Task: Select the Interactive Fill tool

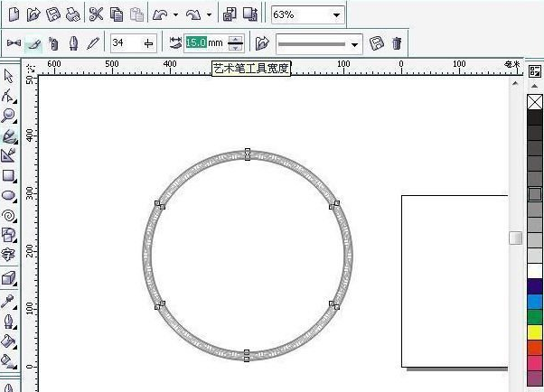Action: [9, 361]
